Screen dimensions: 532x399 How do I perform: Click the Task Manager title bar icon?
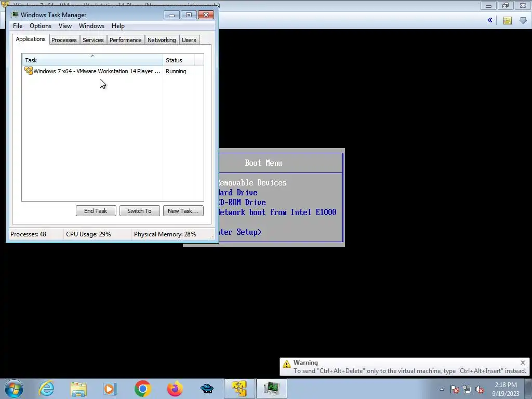(x=15, y=15)
